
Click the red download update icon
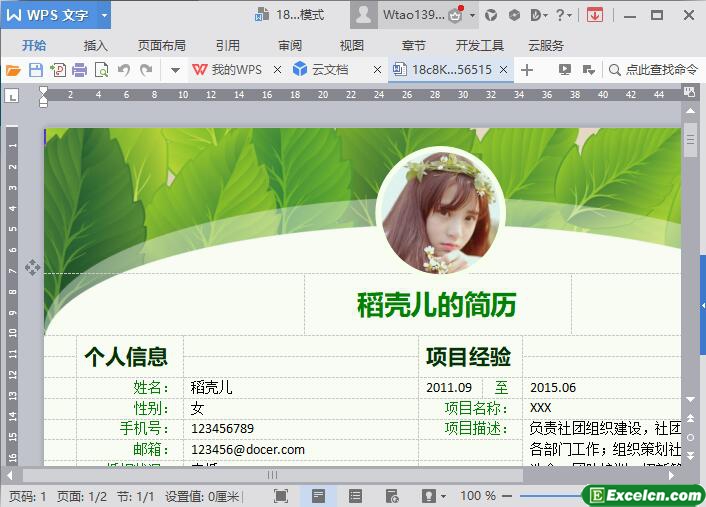pyautogui.click(x=595, y=15)
